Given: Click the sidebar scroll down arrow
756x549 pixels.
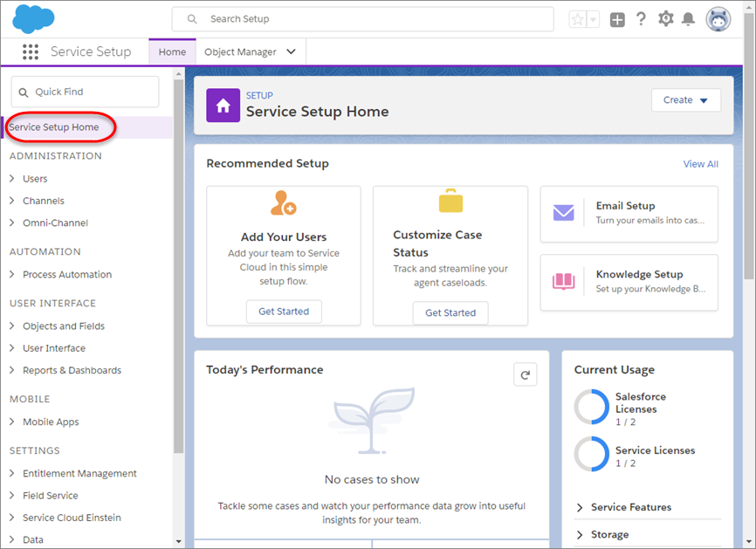Looking at the screenshot, I should (178, 541).
